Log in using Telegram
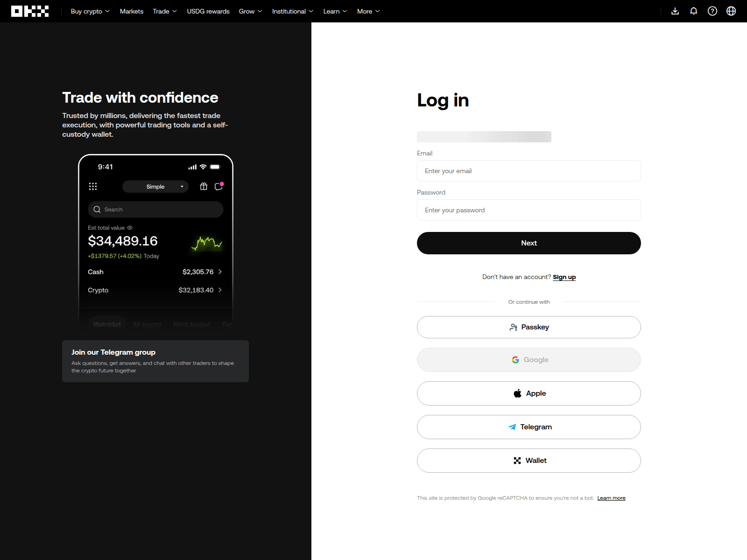 [x=529, y=427]
